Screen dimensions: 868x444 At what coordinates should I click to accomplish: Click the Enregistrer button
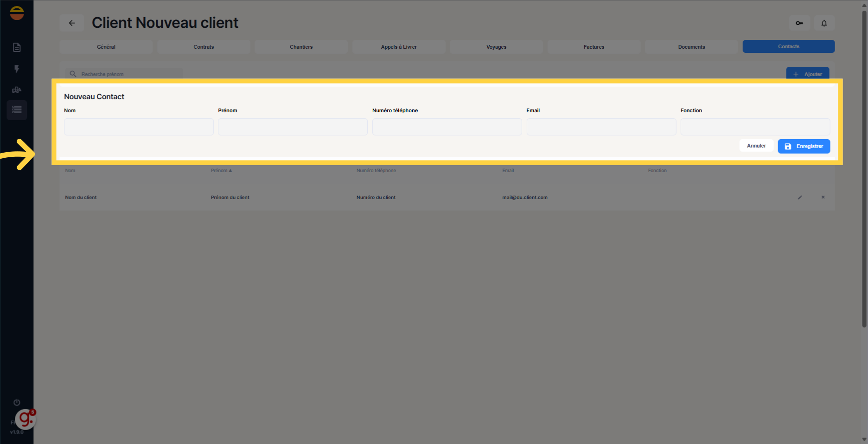[804, 146]
